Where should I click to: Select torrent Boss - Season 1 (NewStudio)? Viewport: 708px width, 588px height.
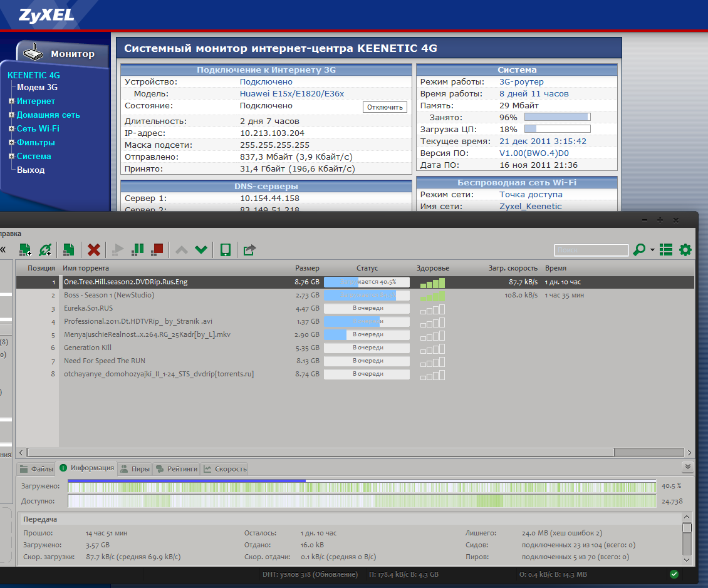[x=355, y=295]
